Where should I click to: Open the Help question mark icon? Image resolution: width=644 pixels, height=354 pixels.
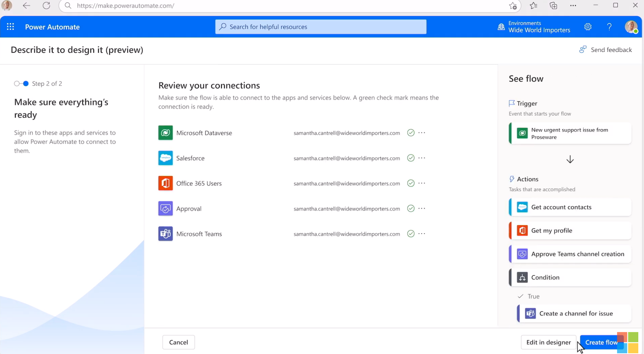609,27
